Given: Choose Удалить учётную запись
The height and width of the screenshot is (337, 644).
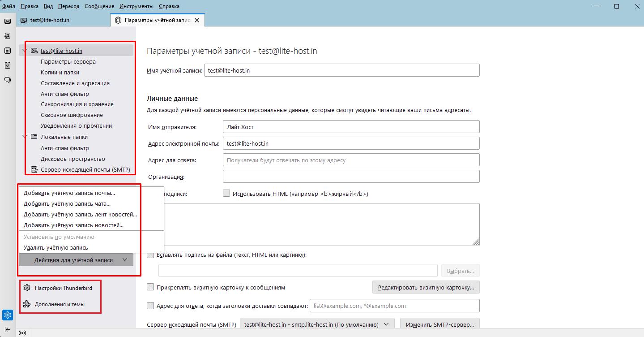Looking at the screenshot, I should [x=92, y=248].
